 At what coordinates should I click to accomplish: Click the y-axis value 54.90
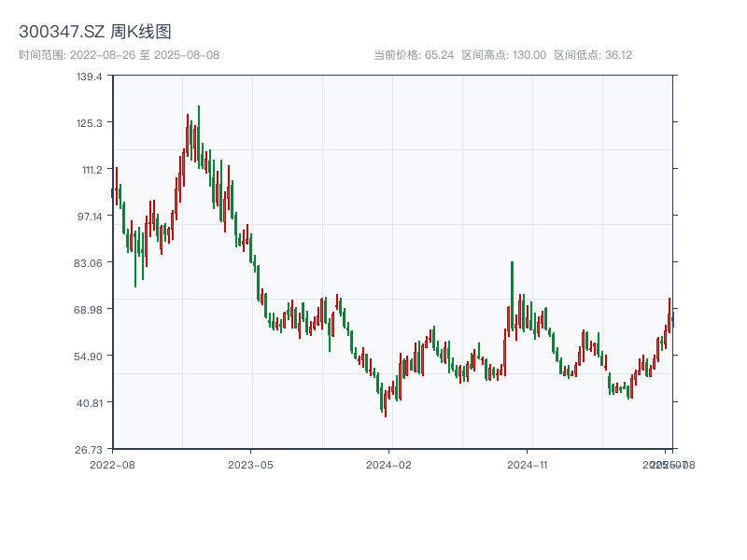point(88,357)
